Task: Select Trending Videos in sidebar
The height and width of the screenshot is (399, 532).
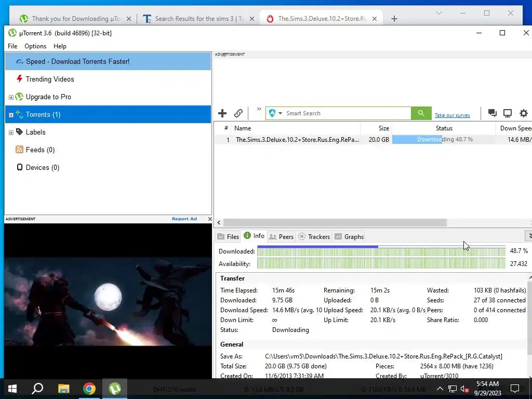Action: 108,79
